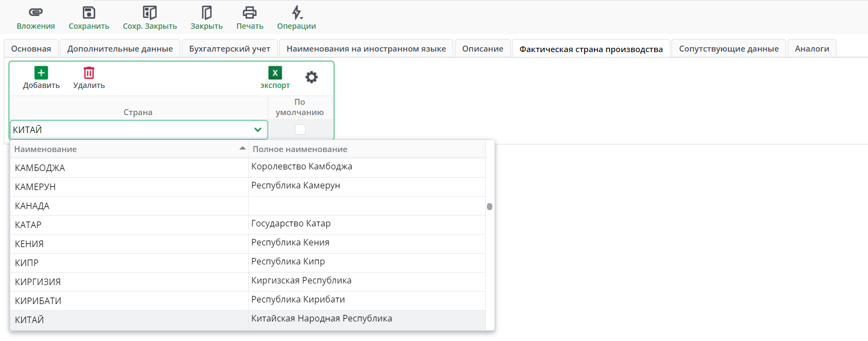Viewport: 868px width, 341px height.
Task: Switch to the Основная tab
Action: 31,48
